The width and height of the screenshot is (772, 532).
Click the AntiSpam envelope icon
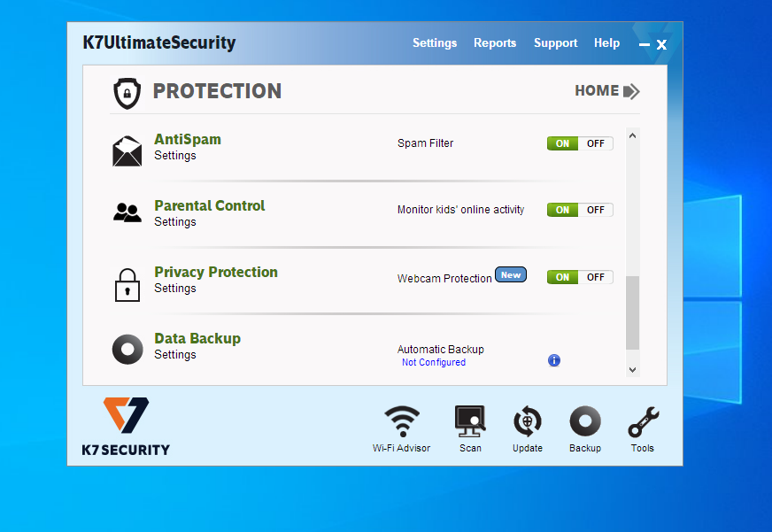tap(127, 150)
